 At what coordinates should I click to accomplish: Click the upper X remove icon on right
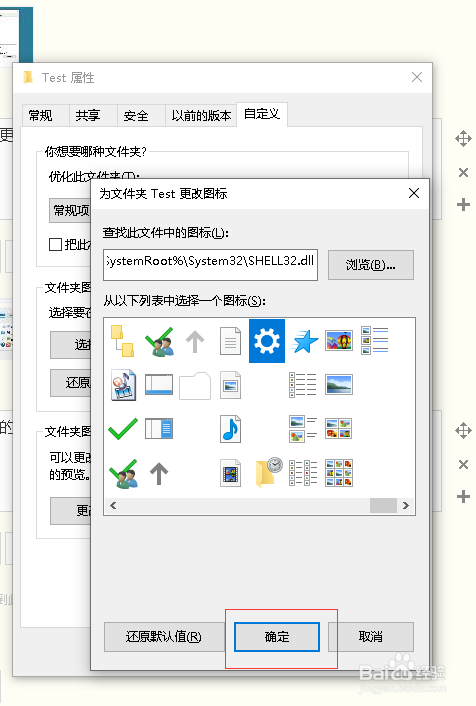tap(463, 172)
